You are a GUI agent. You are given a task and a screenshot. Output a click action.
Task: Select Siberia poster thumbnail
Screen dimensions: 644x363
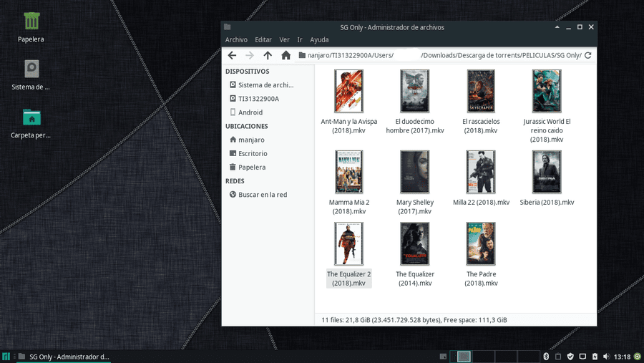(x=547, y=172)
